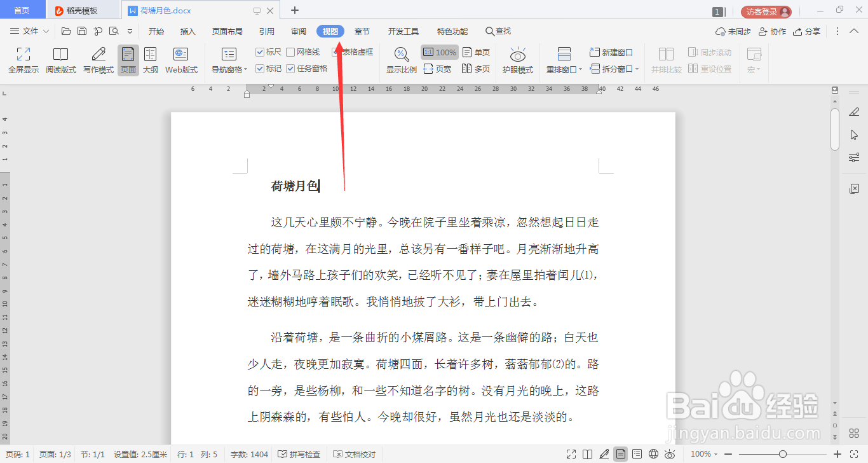Image resolution: width=868 pixels, height=463 pixels.
Task: Open the Developer tools (开发工具) tab
Action: (403, 31)
